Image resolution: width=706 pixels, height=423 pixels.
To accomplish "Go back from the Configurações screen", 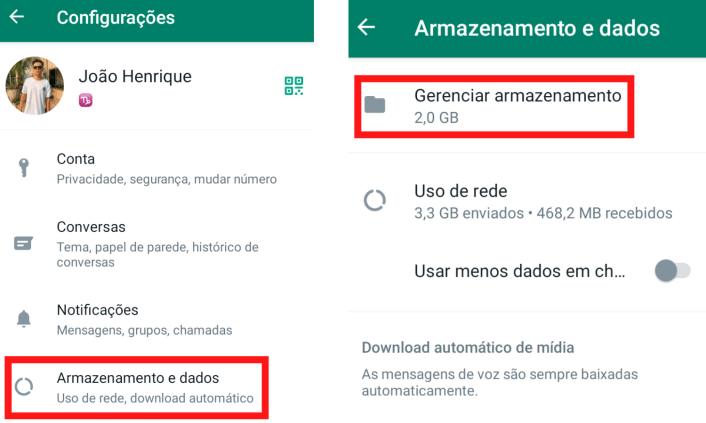I will pyautogui.click(x=17, y=17).
